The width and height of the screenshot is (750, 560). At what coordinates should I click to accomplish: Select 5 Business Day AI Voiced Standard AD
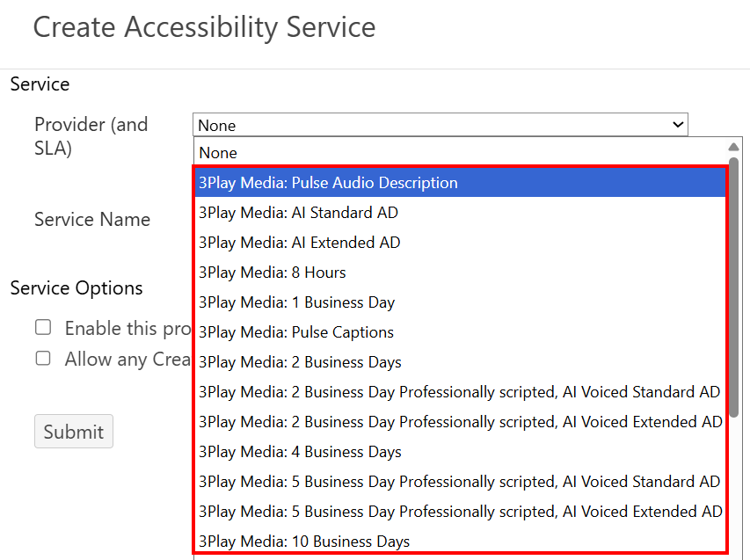[x=460, y=481]
